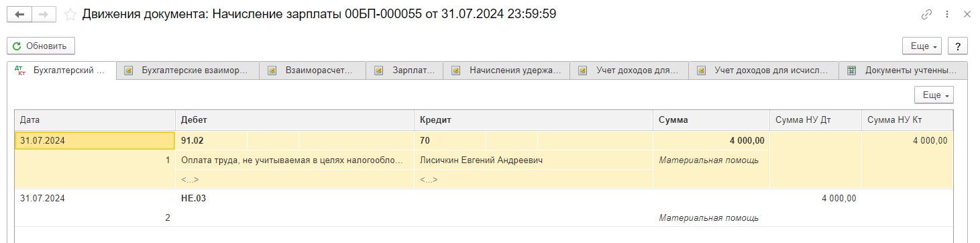Sort table by Сумма column header
Image resolution: width=980 pixels, height=243 pixels.
[711, 120]
